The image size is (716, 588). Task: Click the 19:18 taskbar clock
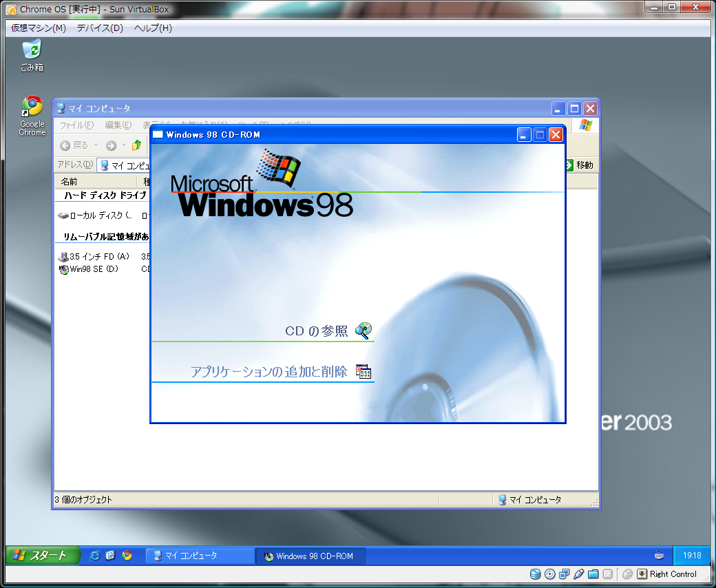pyautogui.click(x=692, y=556)
